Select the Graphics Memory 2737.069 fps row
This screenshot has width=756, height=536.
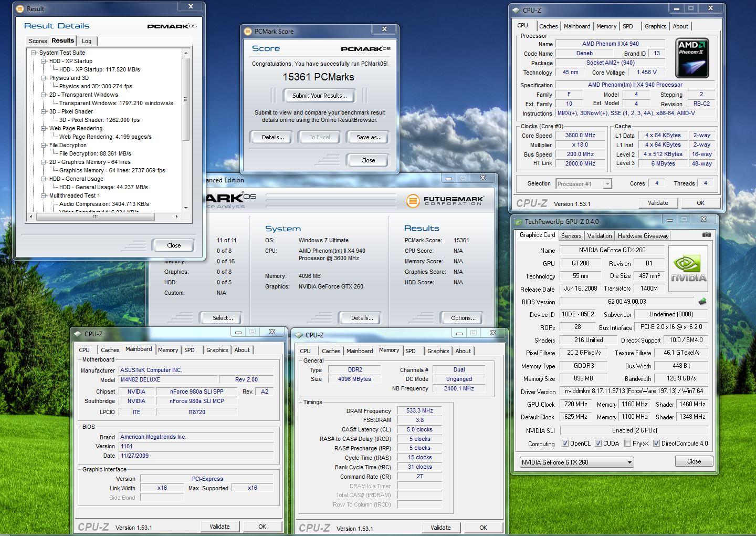[112, 170]
